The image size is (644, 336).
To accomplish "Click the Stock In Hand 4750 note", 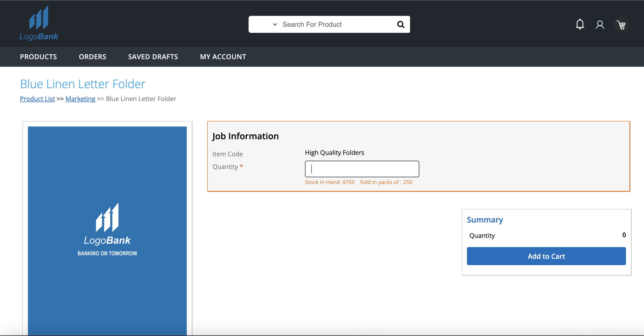I will 329,182.
